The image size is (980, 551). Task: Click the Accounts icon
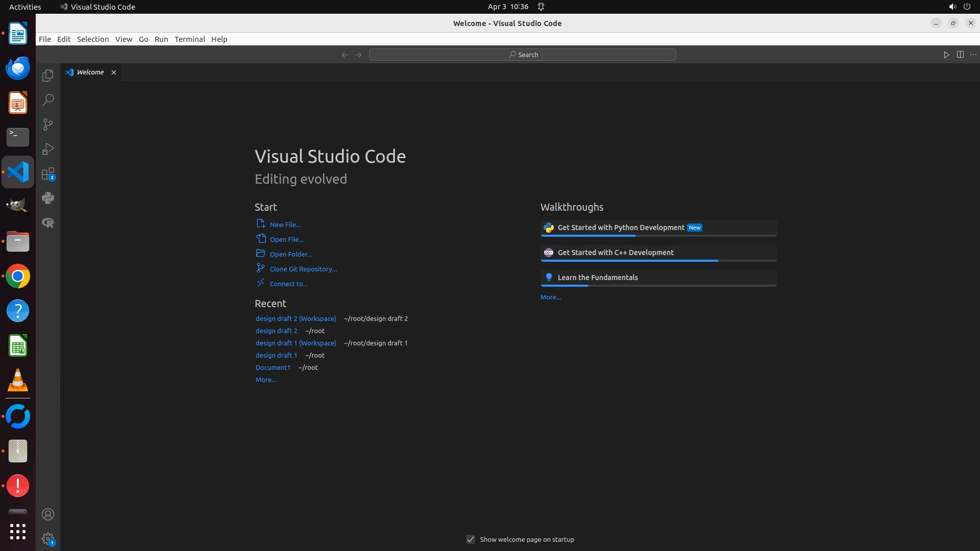tap(48, 514)
